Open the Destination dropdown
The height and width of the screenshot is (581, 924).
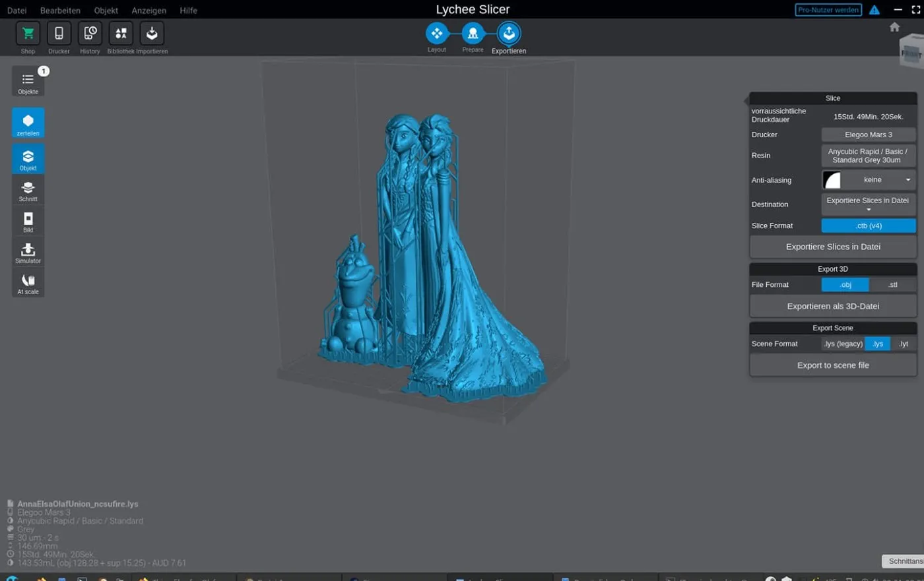click(x=869, y=204)
